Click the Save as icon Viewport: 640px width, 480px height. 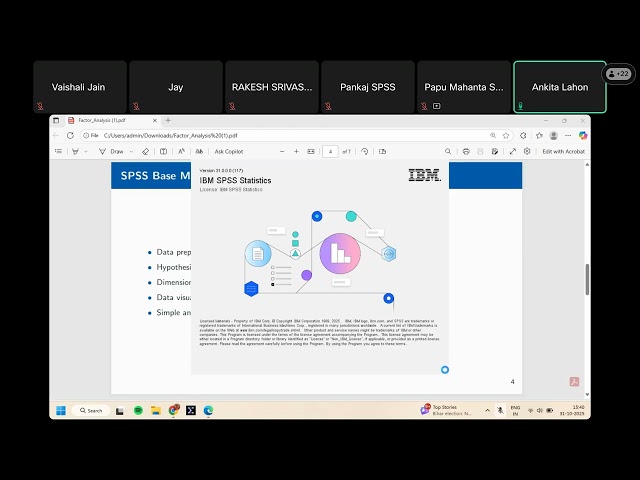(x=495, y=151)
